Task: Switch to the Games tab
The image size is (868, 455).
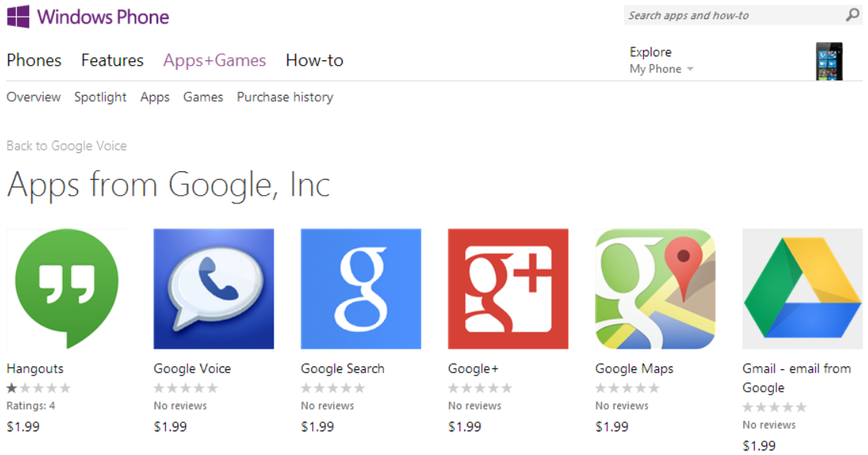Action: [x=203, y=97]
